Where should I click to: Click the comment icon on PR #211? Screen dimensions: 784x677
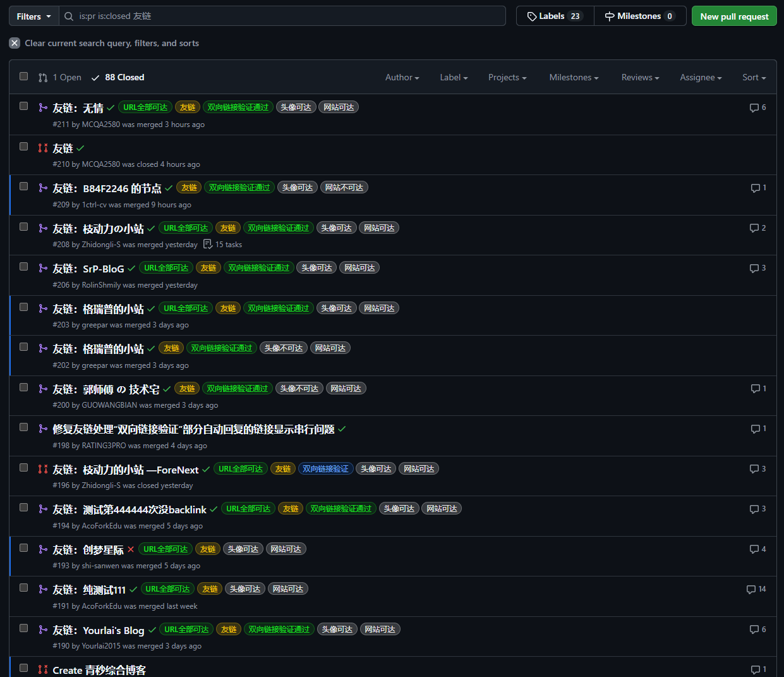754,107
